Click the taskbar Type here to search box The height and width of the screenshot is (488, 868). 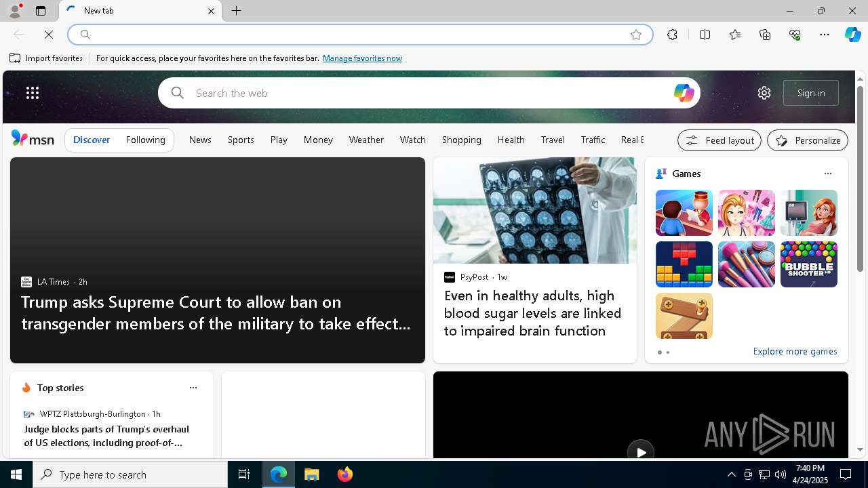[x=130, y=474]
